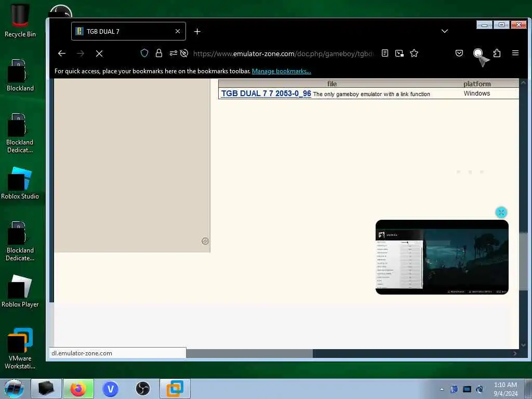Stop page loading with the X button
532x399 pixels.
click(99, 54)
